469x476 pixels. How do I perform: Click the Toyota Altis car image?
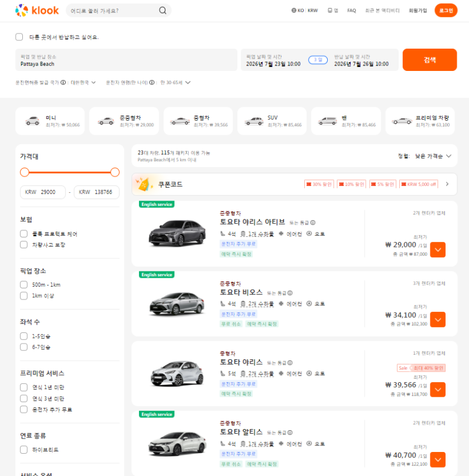[x=177, y=444]
